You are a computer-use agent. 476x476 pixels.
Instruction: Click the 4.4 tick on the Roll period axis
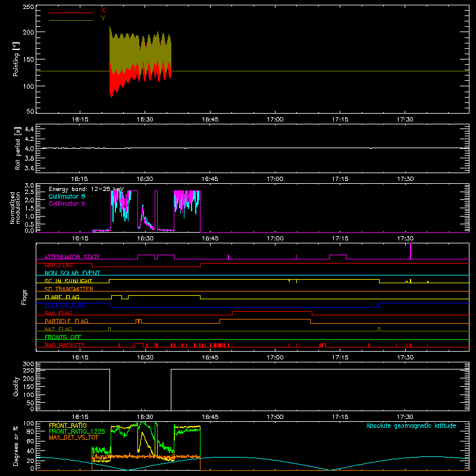pyautogui.click(x=29, y=129)
